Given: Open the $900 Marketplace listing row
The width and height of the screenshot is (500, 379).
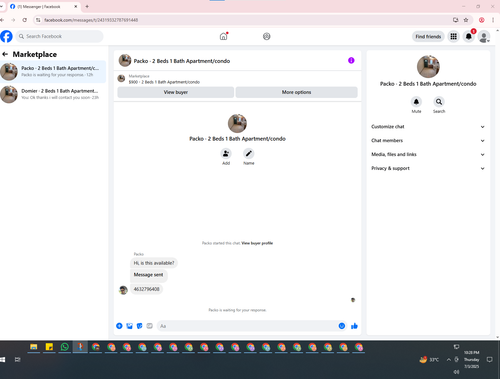Looking at the screenshot, I should click(237, 79).
